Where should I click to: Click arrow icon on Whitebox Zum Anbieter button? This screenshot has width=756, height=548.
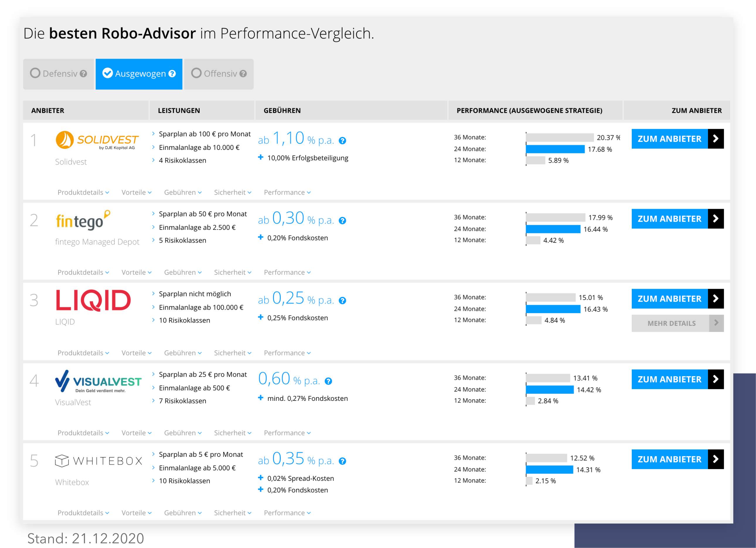[x=716, y=459]
